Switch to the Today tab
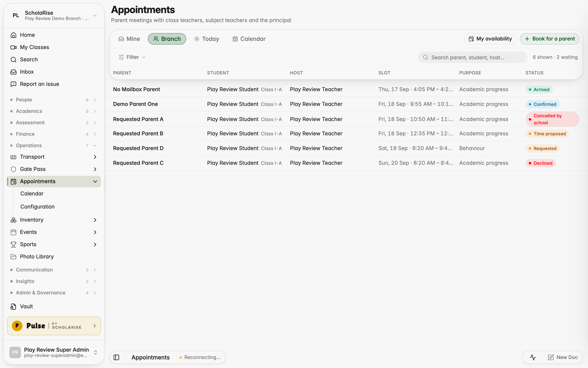This screenshot has width=588, height=368. (x=207, y=39)
